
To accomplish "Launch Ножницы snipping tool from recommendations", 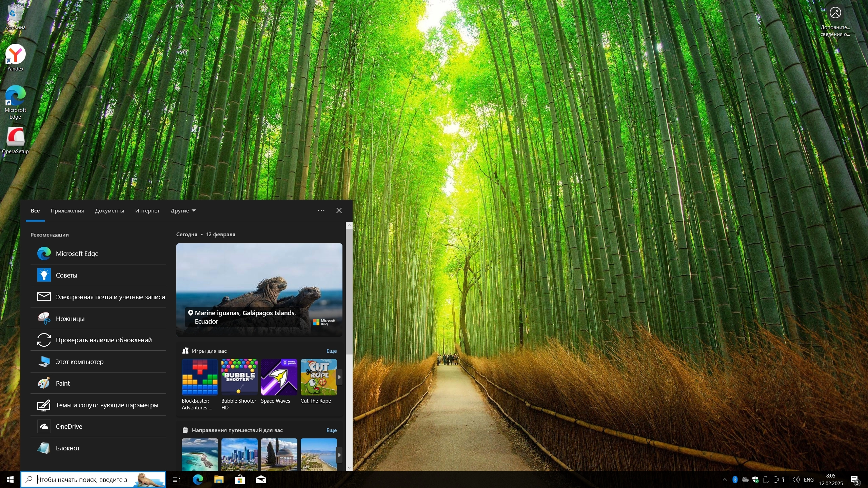I will click(70, 319).
